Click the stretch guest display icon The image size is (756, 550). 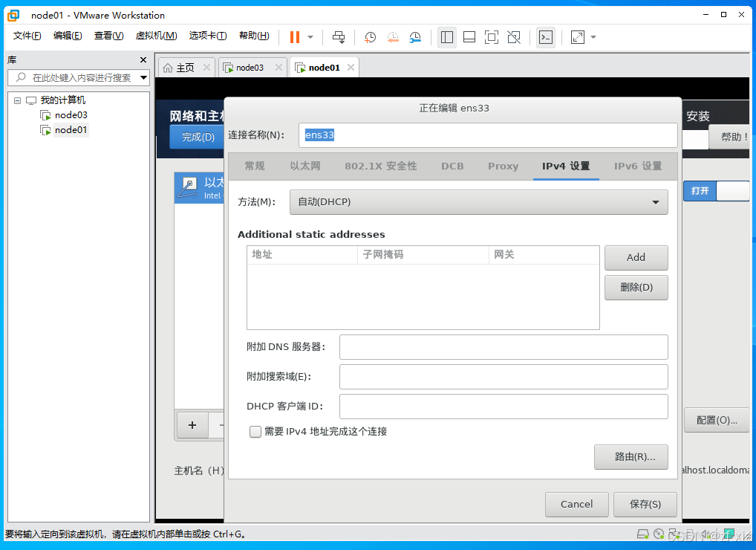pos(578,37)
